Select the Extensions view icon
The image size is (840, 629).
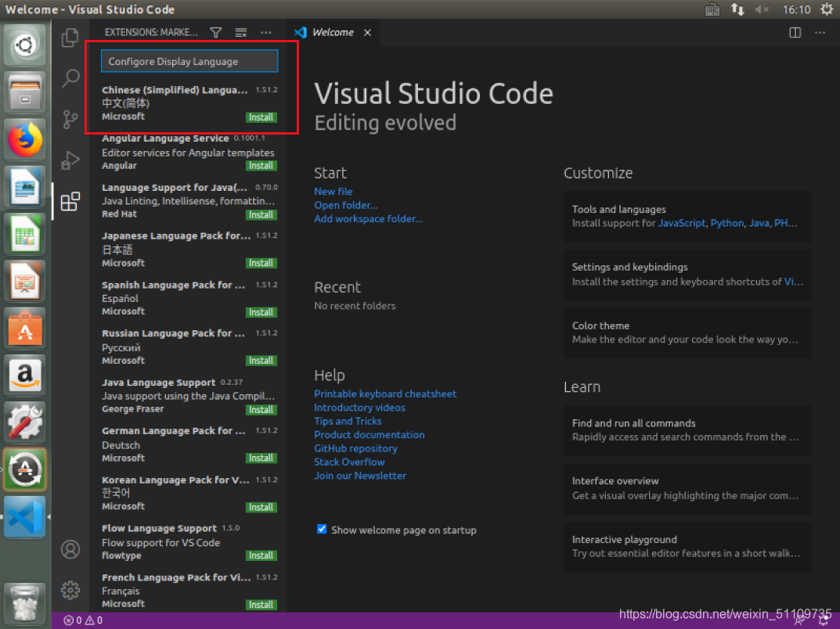click(x=70, y=201)
